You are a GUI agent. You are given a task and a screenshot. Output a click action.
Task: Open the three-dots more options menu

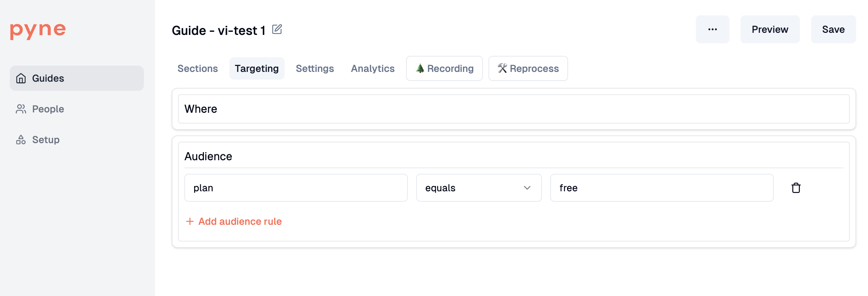(x=712, y=29)
